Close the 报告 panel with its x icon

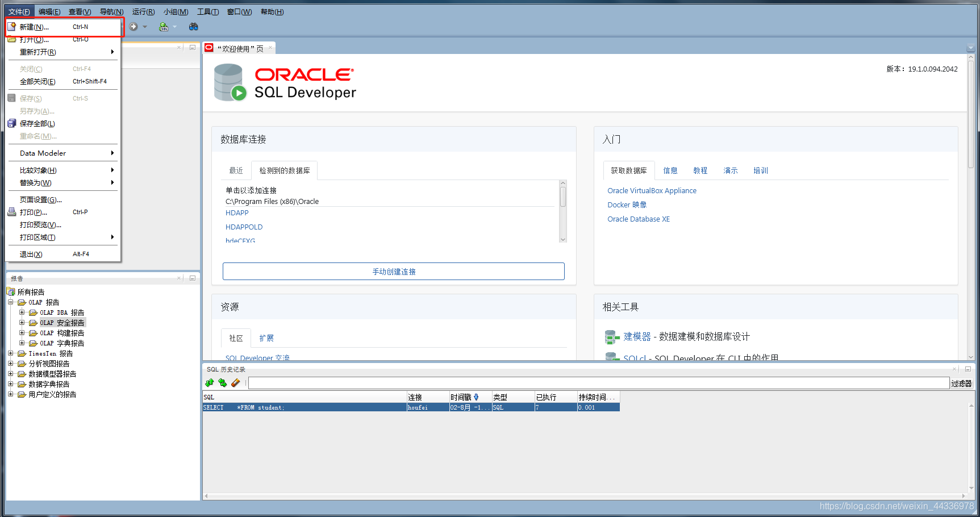point(179,278)
